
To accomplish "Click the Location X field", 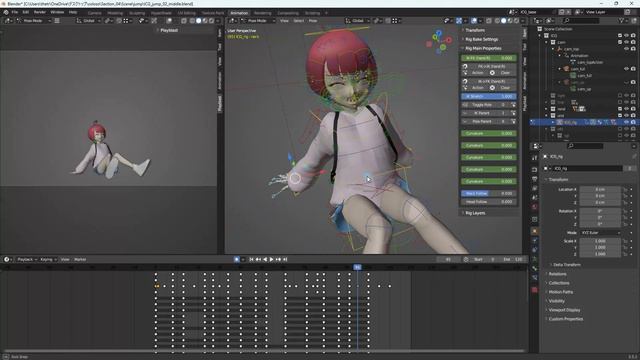I will pyautogui.click(x=600, y=189).
